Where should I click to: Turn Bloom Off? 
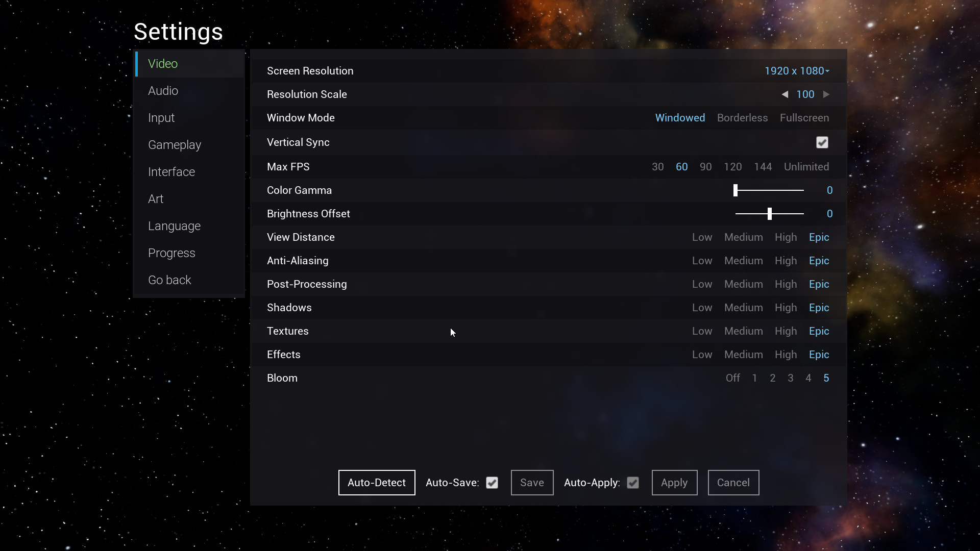[x=732, y=378]
